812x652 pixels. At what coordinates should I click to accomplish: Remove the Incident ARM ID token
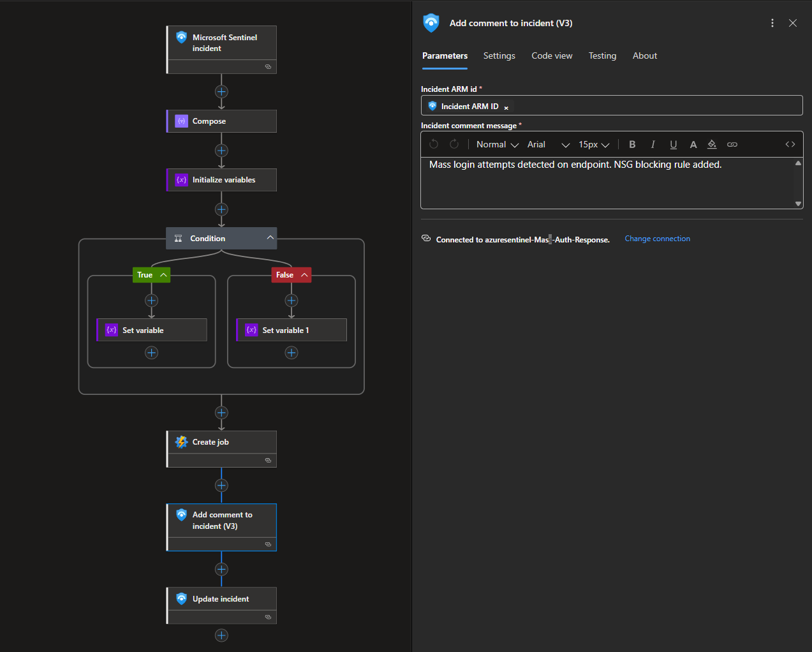point(506,108)
